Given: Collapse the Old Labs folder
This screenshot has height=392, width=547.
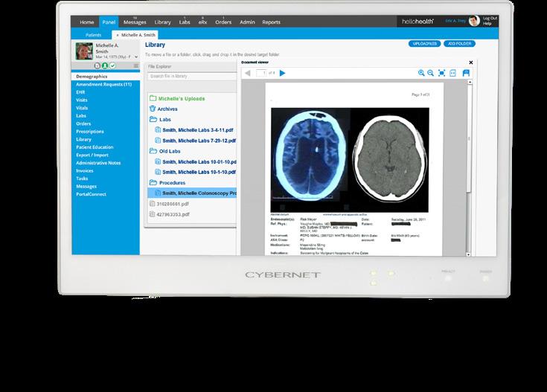Looking at the screenshot, I should [153, 151].
